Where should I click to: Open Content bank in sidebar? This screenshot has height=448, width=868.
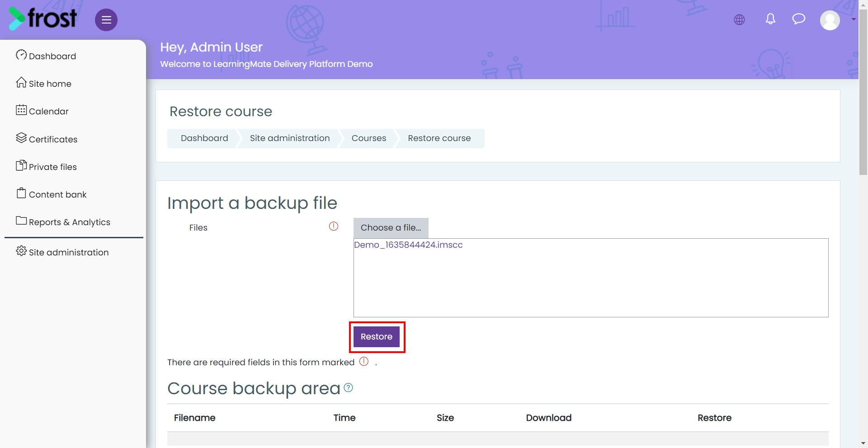(52, 194)
